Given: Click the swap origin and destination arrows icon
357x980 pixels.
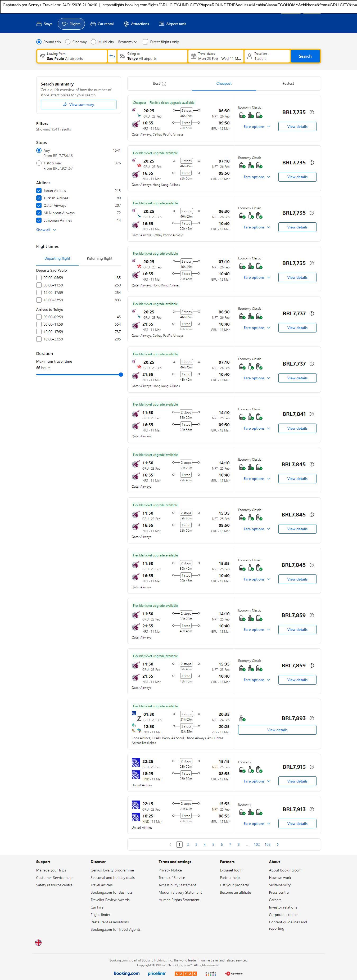Looking at the screenshot, I should click(112, 56).
